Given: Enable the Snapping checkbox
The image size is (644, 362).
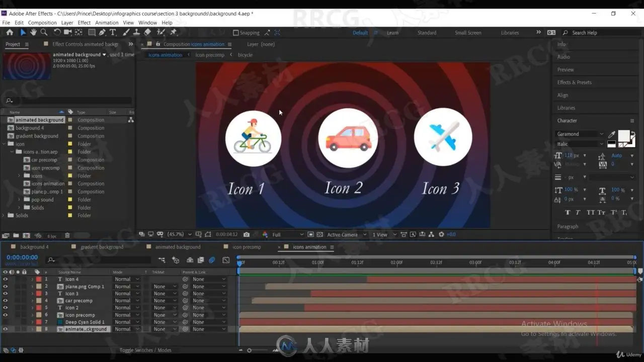Looking at the screenshot, I should pos(236,33).
